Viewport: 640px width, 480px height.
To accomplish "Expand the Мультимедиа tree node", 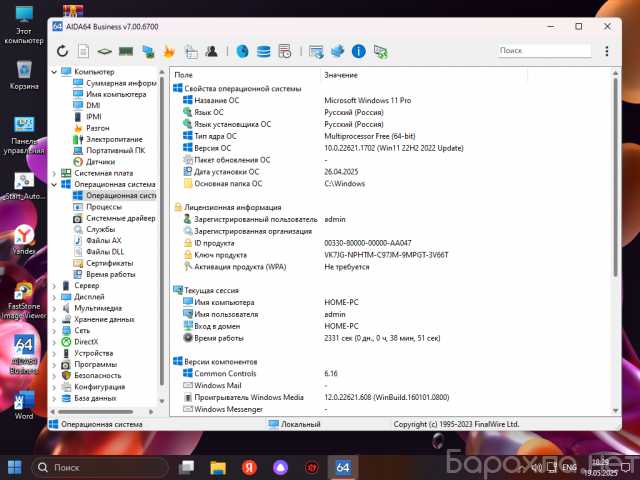I will (x=54, y=308).
